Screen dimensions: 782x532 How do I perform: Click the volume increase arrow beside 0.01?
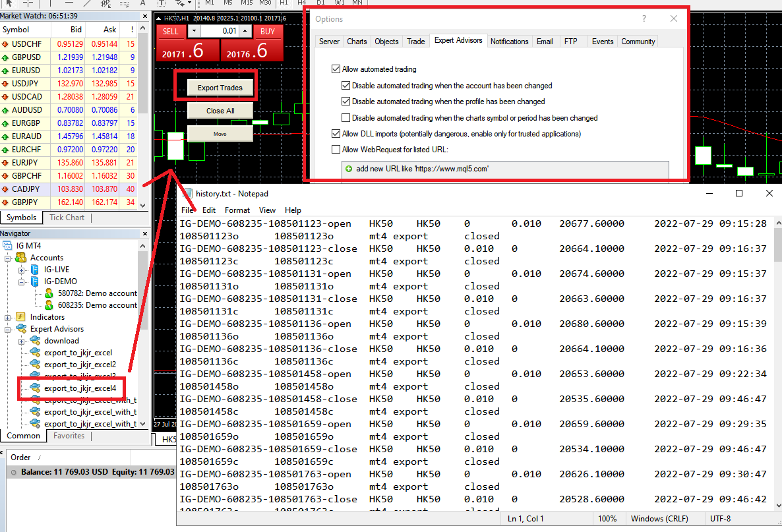245,31
